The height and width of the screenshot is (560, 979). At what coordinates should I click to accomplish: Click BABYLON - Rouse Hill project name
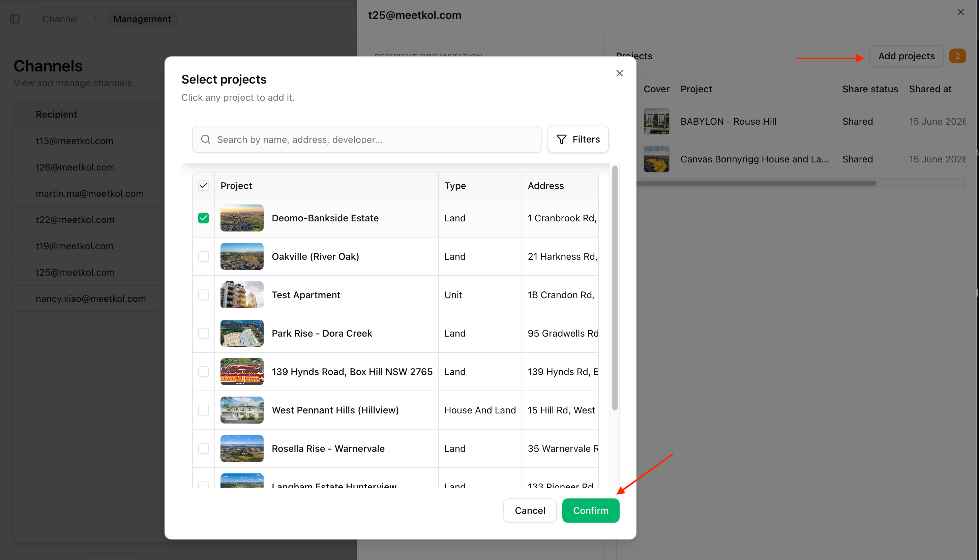click(x=728, y=122)
